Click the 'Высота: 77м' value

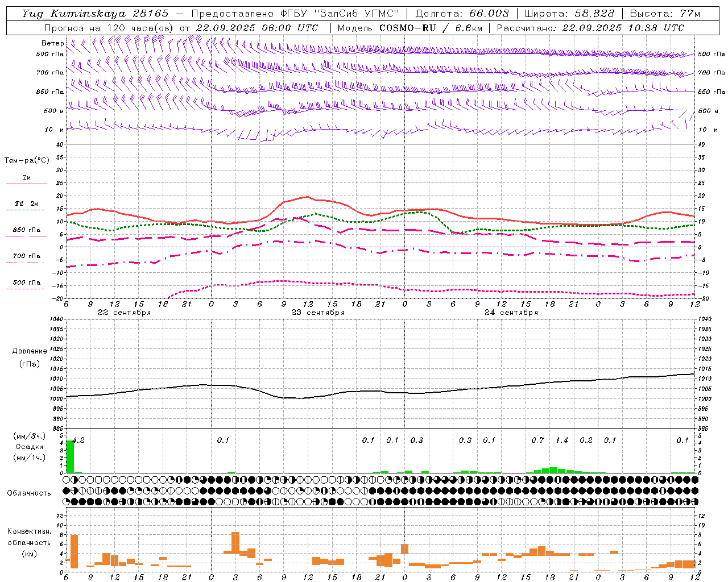click(x=665, y=14)
